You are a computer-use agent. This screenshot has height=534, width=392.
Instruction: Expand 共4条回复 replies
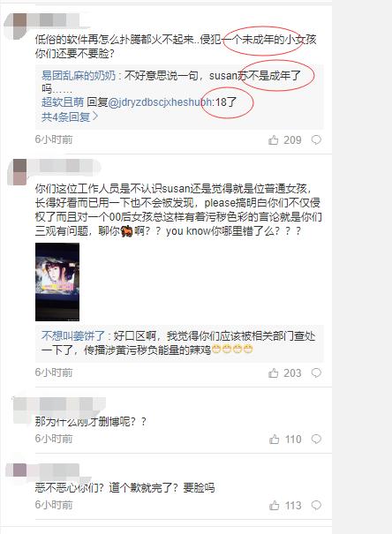(70, 117)
